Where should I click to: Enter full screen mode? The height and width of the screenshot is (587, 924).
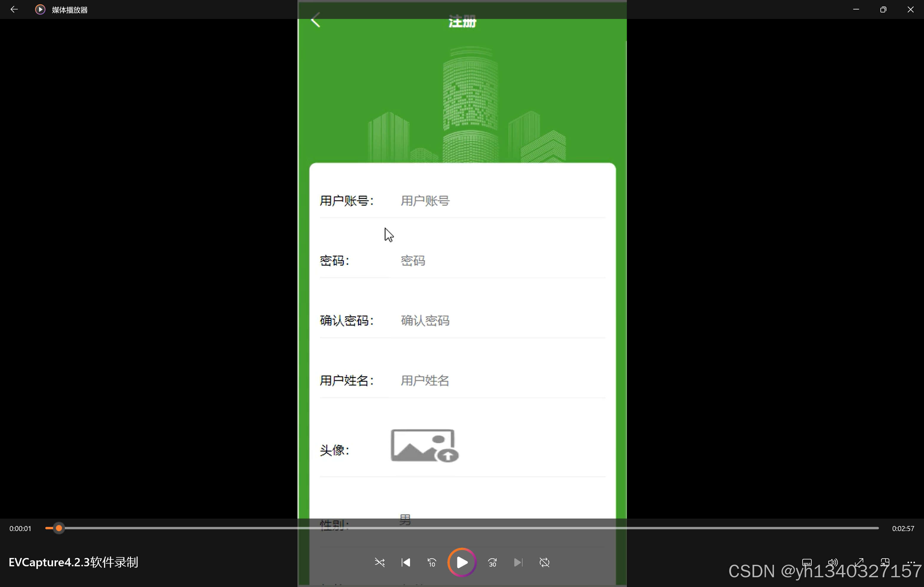[859, 562]
